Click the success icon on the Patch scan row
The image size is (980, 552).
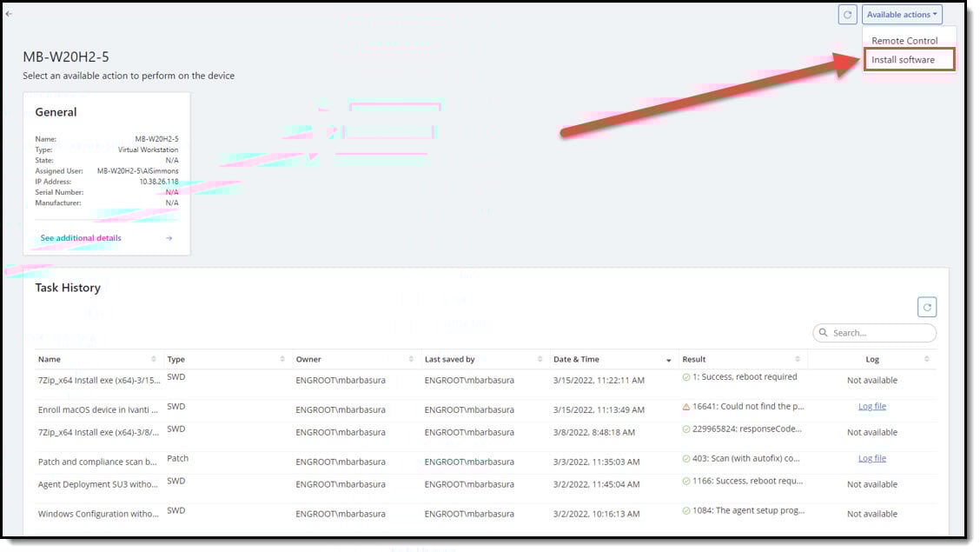[684, 458]
